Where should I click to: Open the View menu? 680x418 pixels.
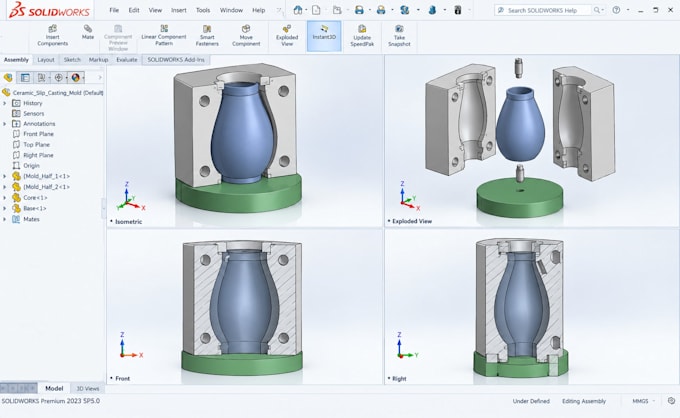pos(155,10)
